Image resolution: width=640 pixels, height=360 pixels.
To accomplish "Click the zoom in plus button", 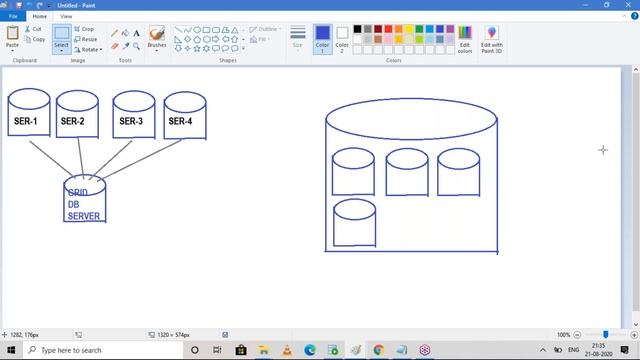I will click(634, 335).
